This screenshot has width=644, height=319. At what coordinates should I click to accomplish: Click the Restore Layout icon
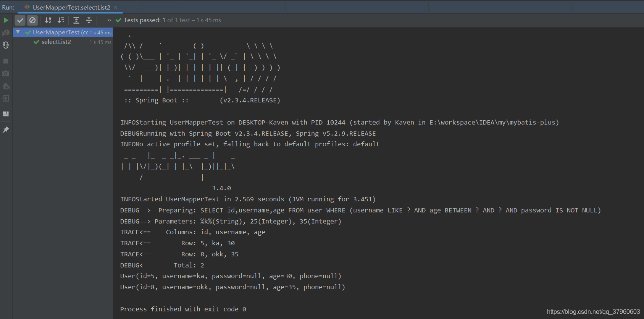(6, 114)
